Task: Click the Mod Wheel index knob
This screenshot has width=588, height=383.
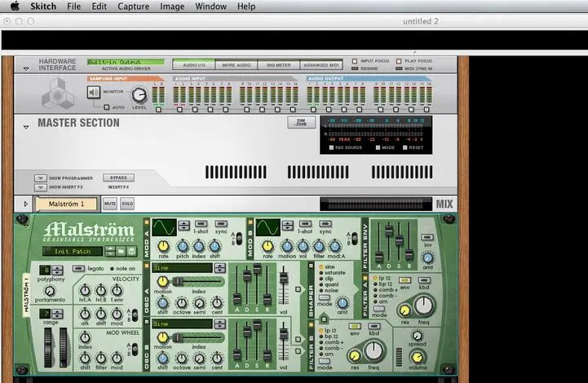Action: pyautogui.click(x=85, y=337)
